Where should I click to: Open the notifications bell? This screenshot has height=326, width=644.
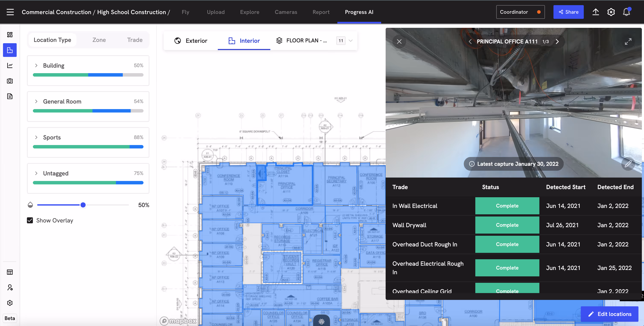pos(626,12)
